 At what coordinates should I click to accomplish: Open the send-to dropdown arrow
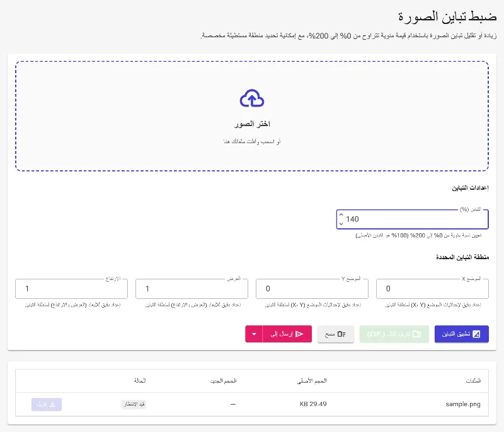pyautogui.click(x=254, y=334)
